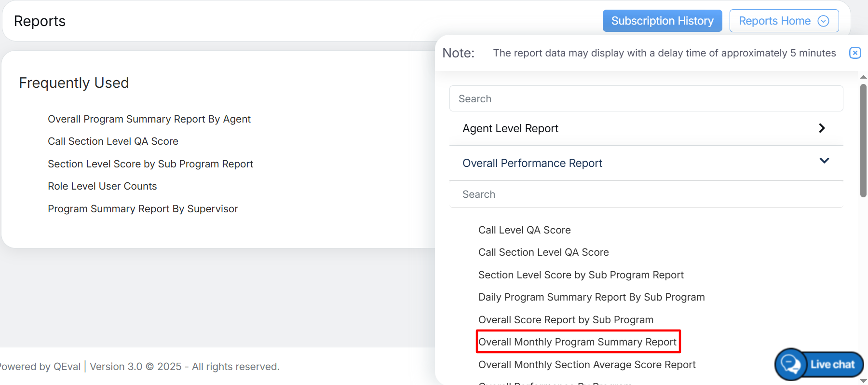
Task: Open Overall Program Summary Report By Agent
Action: pos(149,119)
